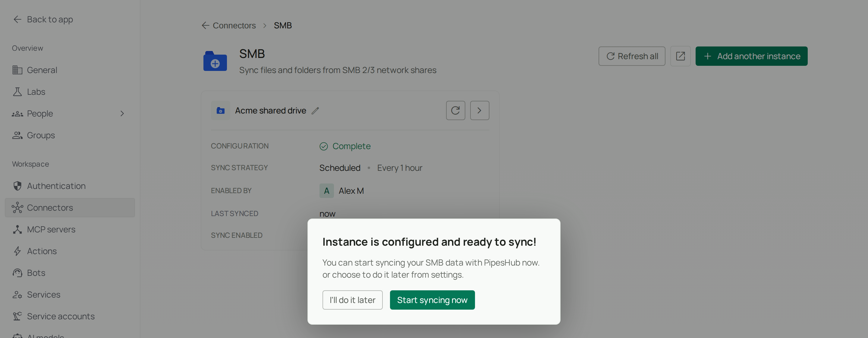Click the SMB breadcrumb text

pyautogui.click(x=283, y=25)
